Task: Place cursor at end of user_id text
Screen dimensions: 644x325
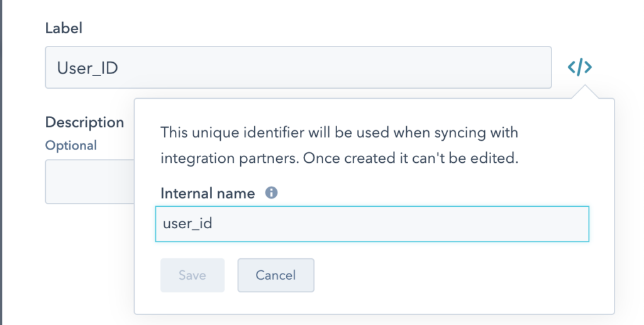Action: 213,224
